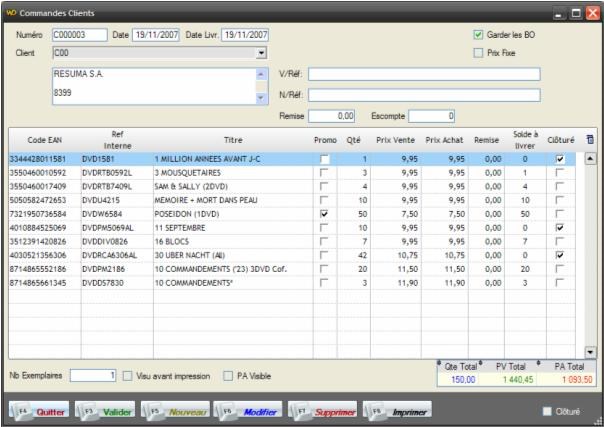Uncheck Clôturé for 30 UBER NACHT row
The height and width of the screenshot is (427, 604).
tap(560, 255)
